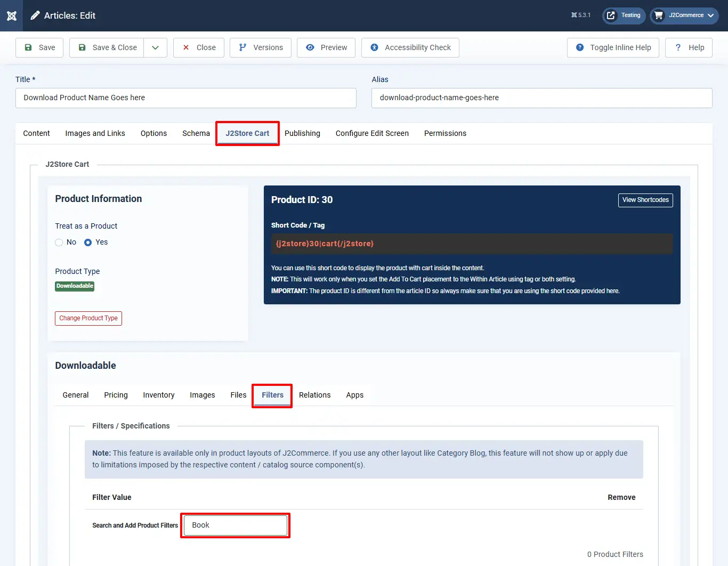This screenshot has width=728, height=566.
Task: Select the Filters product tab
Action: click(272, 395)
